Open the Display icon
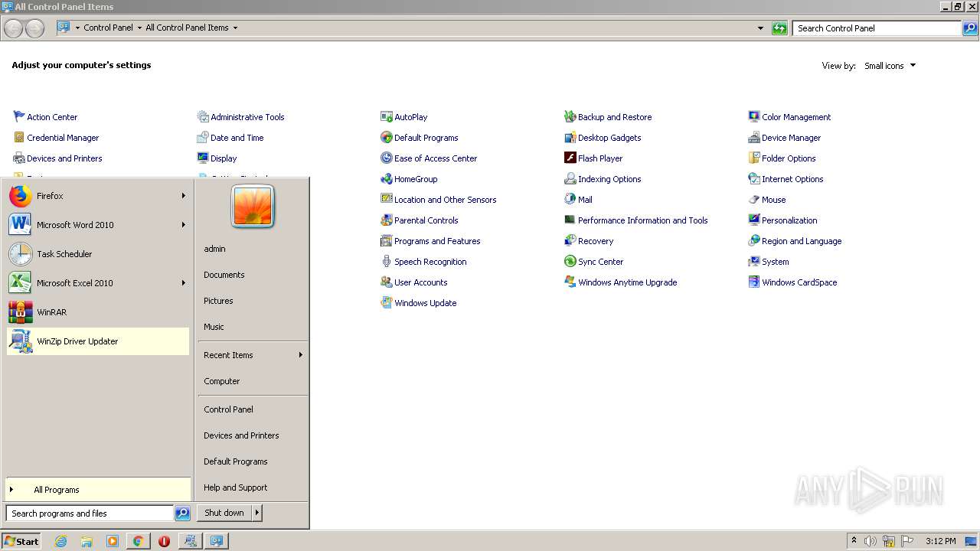The height and width of the screenshot is (551, 980). click(203, 158)
